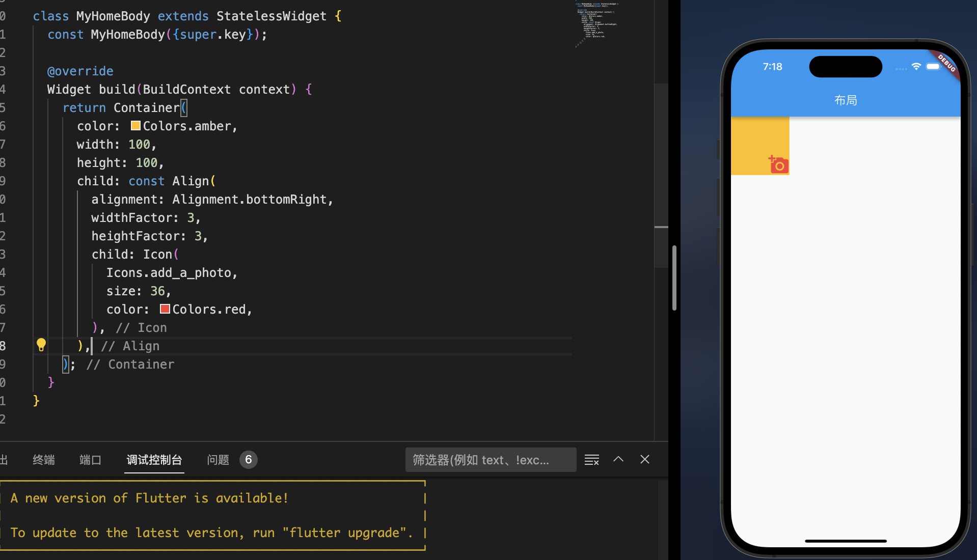Switch to the 终端 tab

(44, 460)
